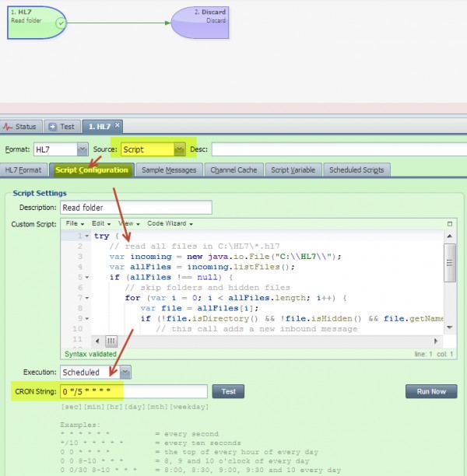Click the editor scroll up arrow
Viewport: 467px width, 476px height.
click(x=450, y=236)
